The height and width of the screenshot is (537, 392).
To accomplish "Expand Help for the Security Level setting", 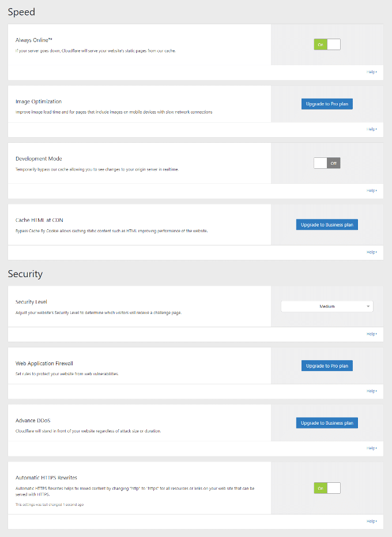I will (371, 334).
